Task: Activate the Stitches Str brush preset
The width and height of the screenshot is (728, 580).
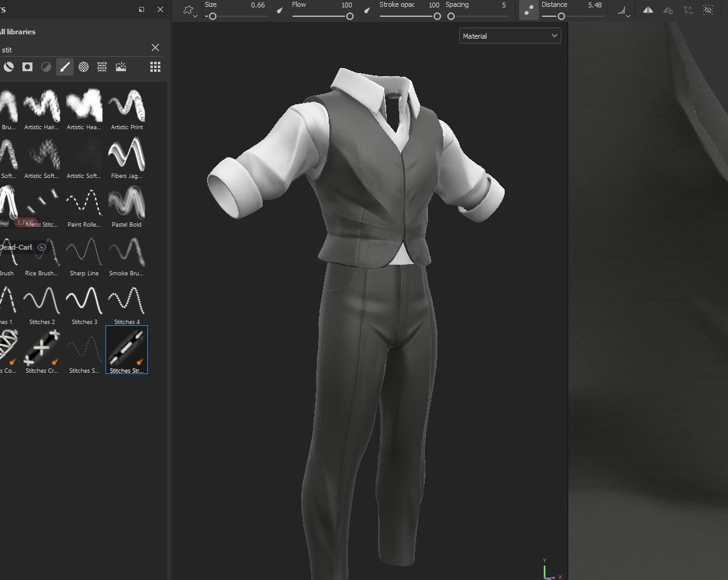Action: point(126,350)
